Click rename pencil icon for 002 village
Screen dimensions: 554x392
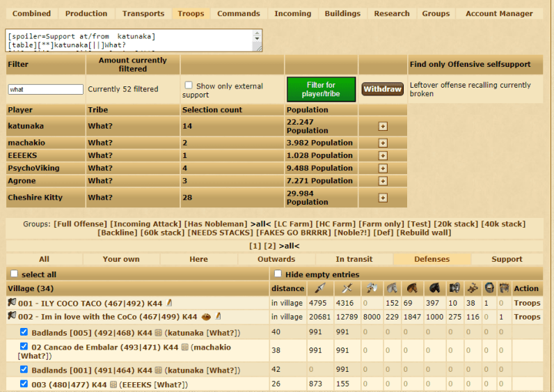(218, 316)
